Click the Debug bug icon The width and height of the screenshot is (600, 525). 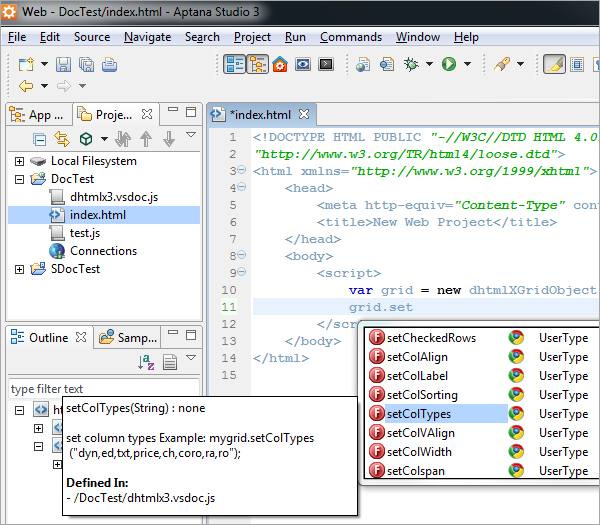coord(411,64)
